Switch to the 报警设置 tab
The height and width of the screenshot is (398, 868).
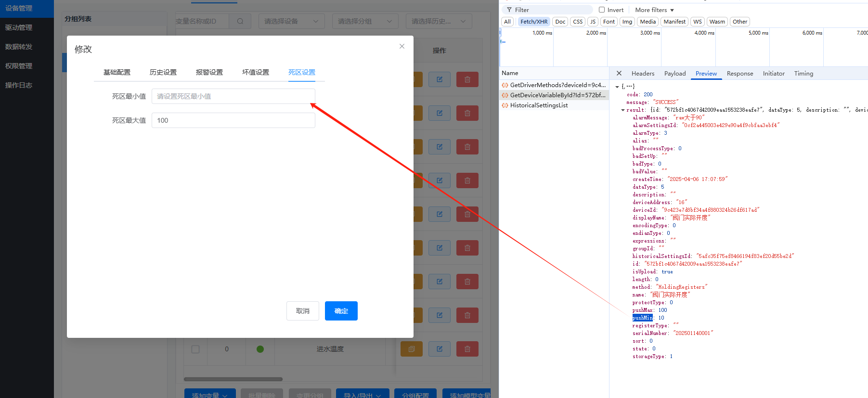point(209,72)
